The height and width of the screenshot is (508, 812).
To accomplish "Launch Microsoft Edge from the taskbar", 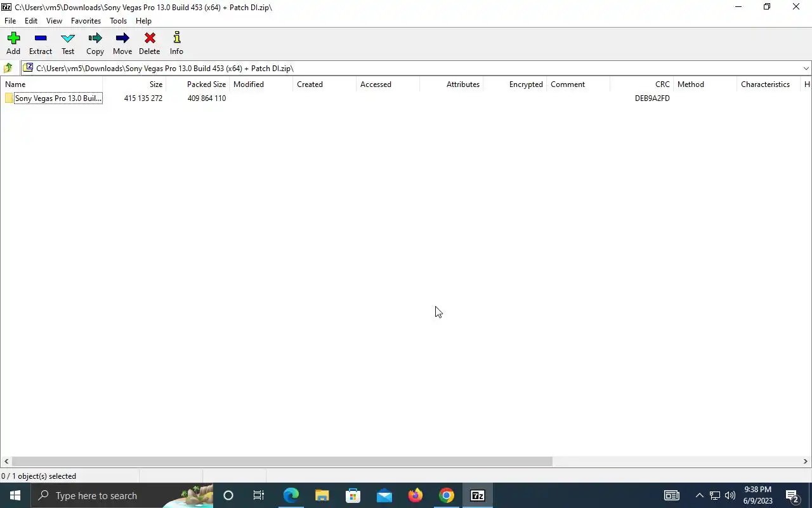I will coord(291,495).
